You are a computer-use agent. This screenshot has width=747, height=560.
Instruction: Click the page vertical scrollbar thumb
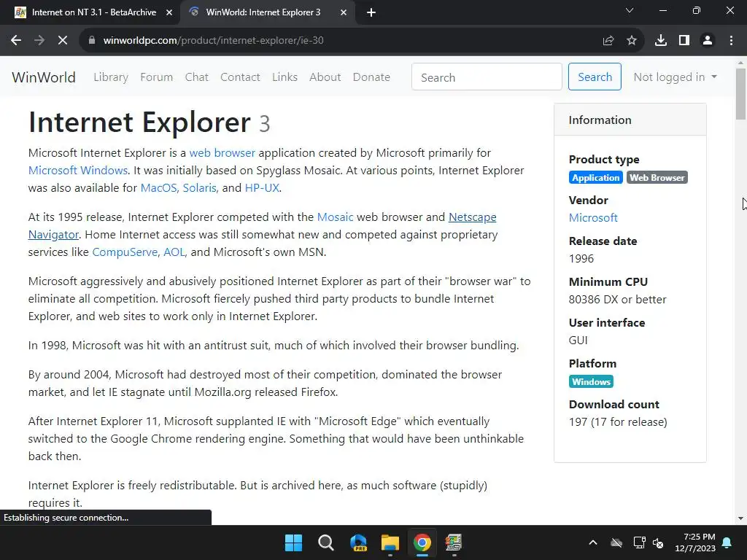click(x=740, y=94)
